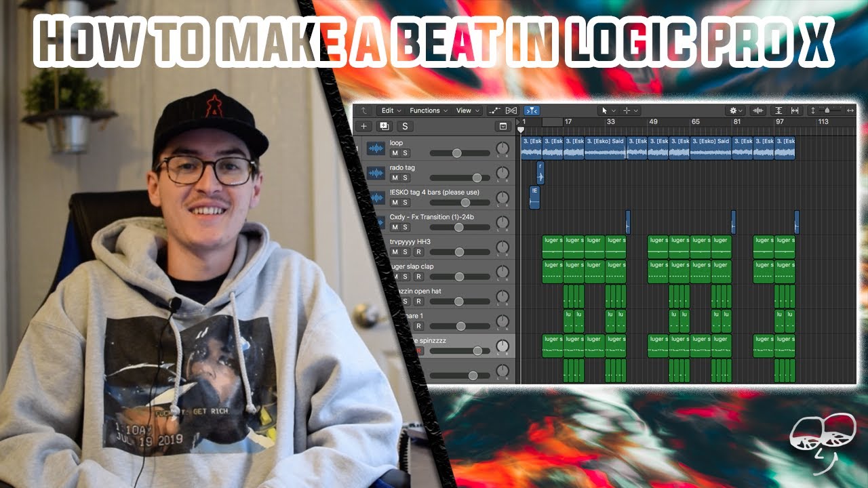Click the loop track audio waveform icon

pos(375,148)
